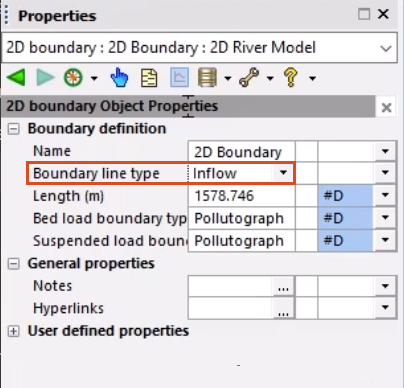Screen dimensions: 404x388
Task: Close the 2D boundary Object Properties section
Action: (x=386, y=107)
